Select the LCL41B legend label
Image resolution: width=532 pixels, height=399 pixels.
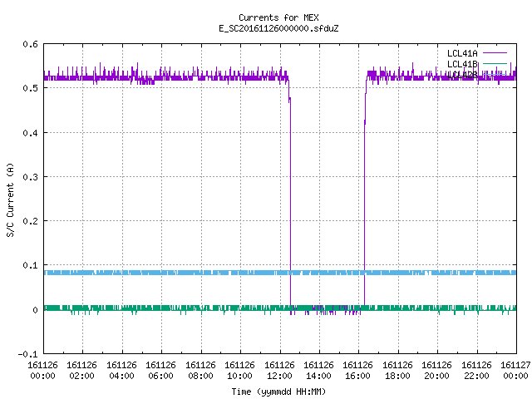462,64
